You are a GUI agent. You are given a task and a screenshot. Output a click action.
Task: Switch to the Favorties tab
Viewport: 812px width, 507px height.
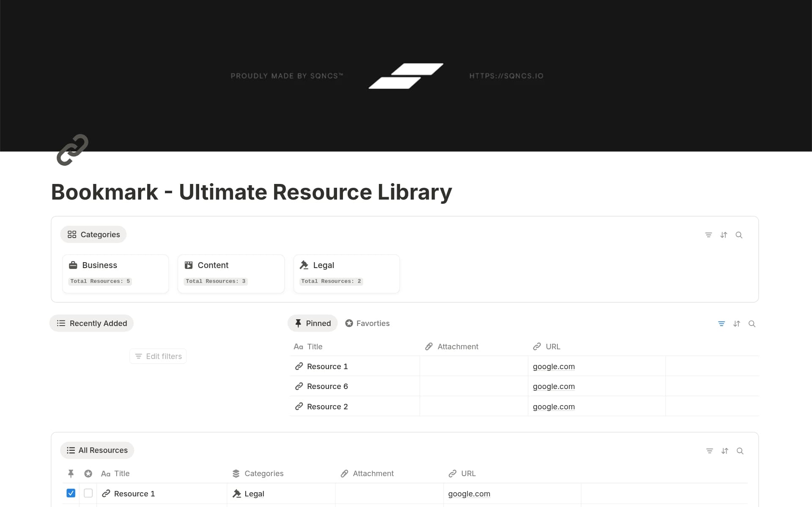(x=367, y=323)
